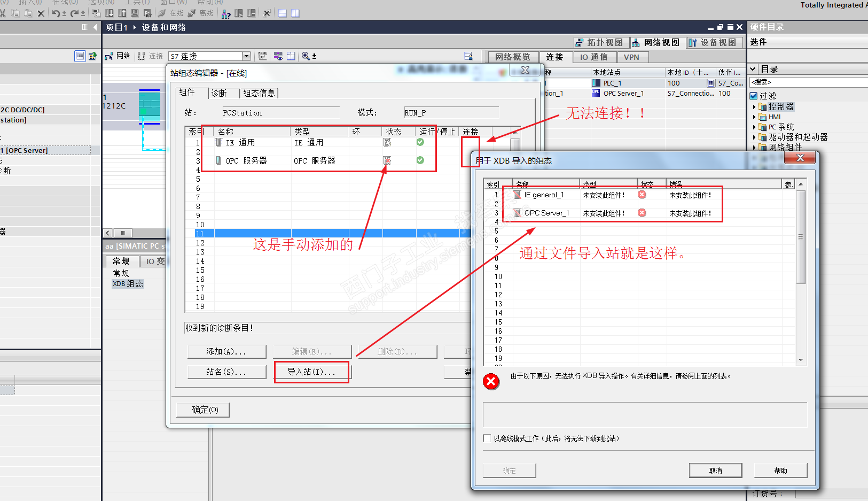Expand the 控制器 folder in the catalog
Viewport: 868px width, 501px height.
(x=754, y=107)
